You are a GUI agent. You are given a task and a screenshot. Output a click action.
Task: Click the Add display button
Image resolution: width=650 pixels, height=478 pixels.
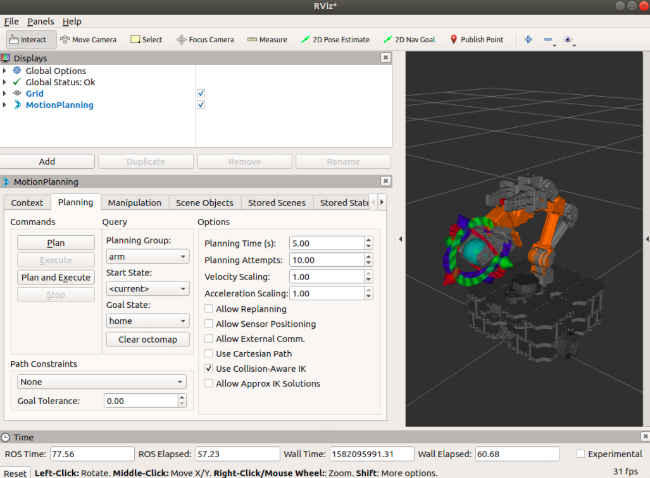(x=47, y=162)
